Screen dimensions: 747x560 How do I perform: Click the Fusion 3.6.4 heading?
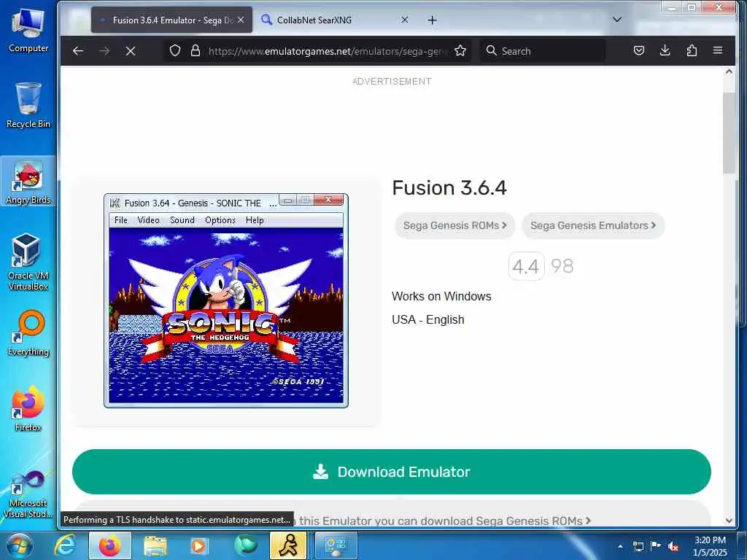pyautogui.click(x=449, y=187)
